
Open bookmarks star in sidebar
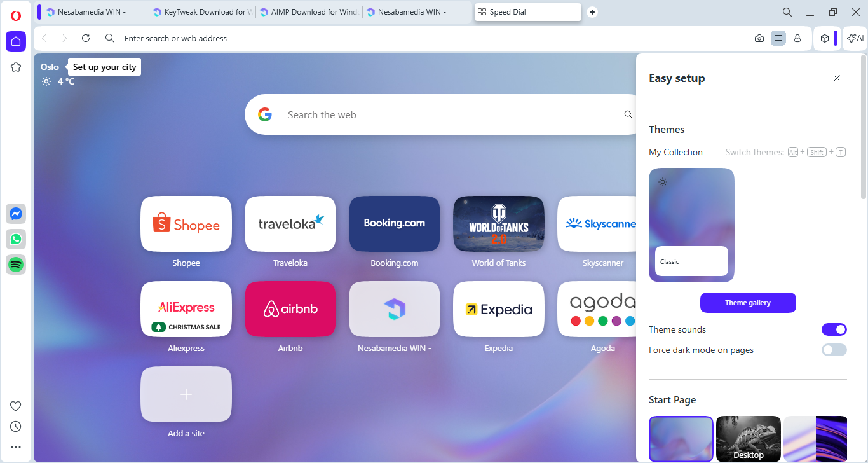16,67
